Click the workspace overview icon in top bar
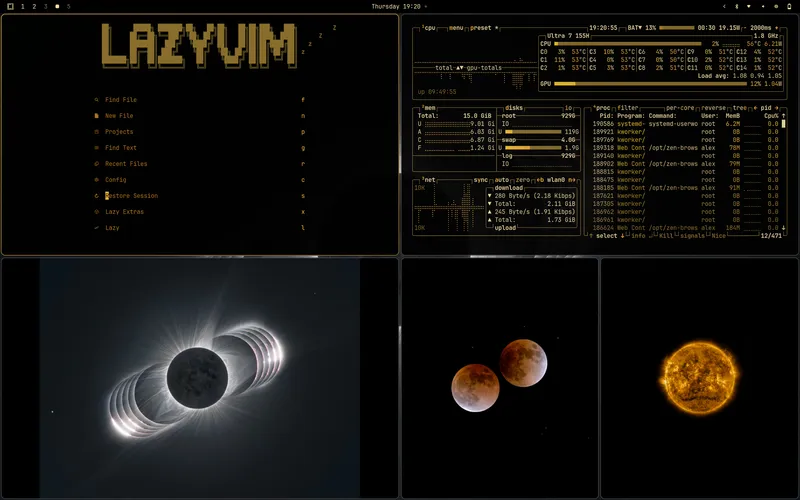 [x=10, y=7]
